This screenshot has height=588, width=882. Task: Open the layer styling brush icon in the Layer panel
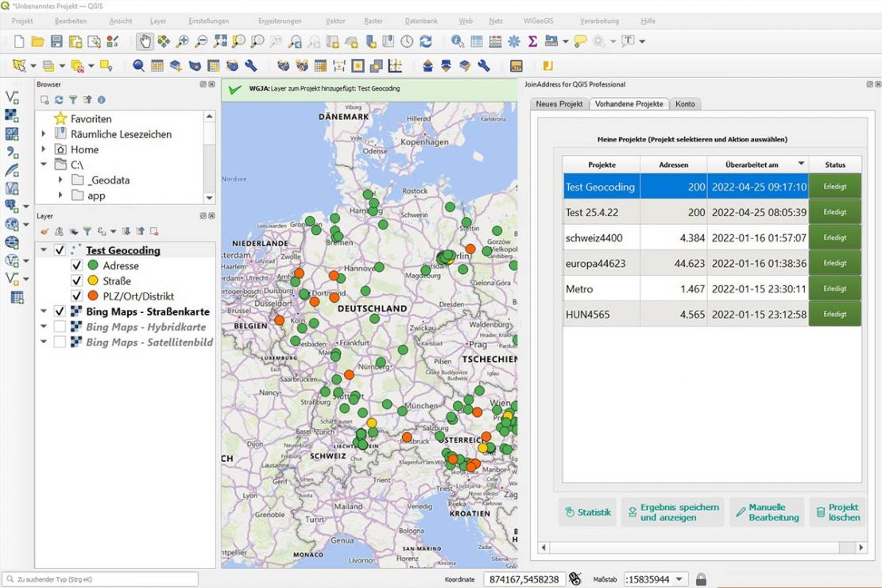pyautogui.click(x=45, y=231)
